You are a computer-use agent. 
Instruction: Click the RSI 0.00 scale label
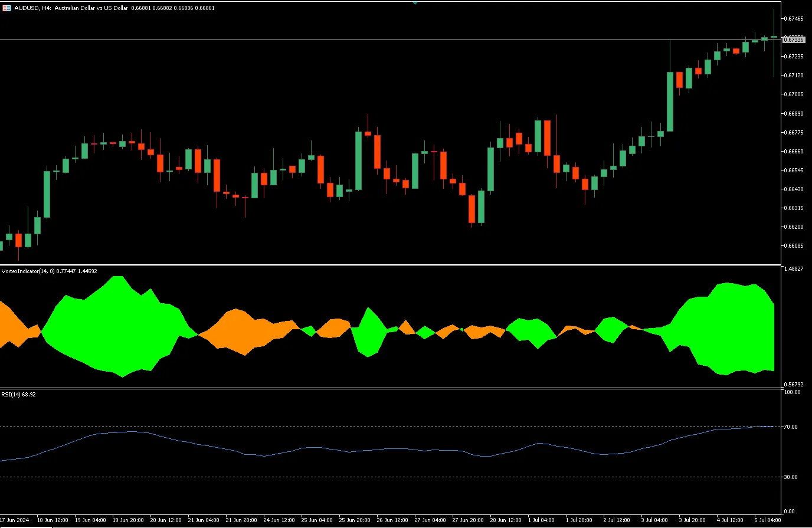(x=790, y=511)
